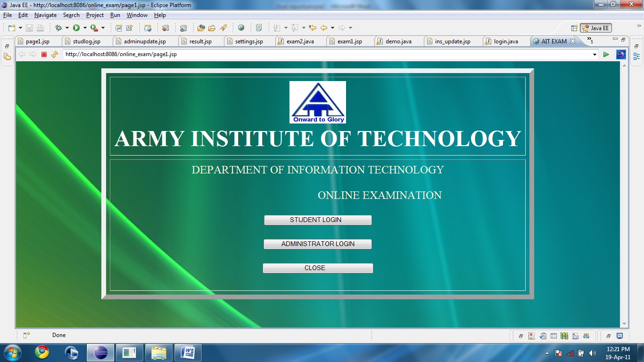644x362 pixels.
Task: Switch to the result.jsp tab
Action: pyautogui.click(x=200, y=41)
